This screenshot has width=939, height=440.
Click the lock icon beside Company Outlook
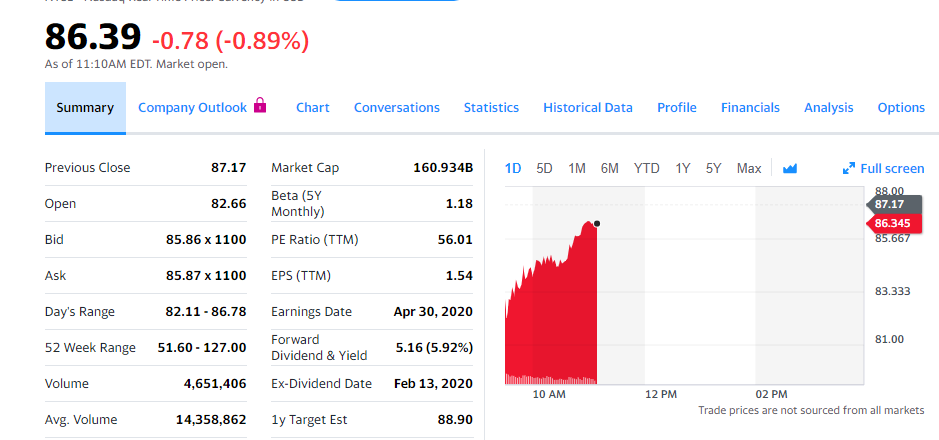tap(260, 105)
